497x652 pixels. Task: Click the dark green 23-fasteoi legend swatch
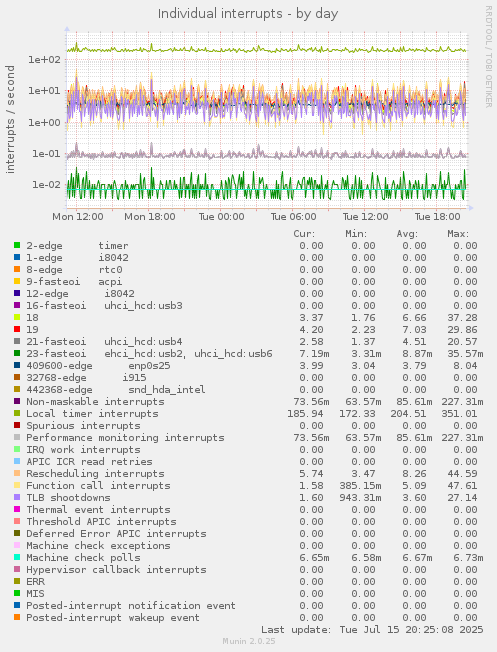coord(17,353)
